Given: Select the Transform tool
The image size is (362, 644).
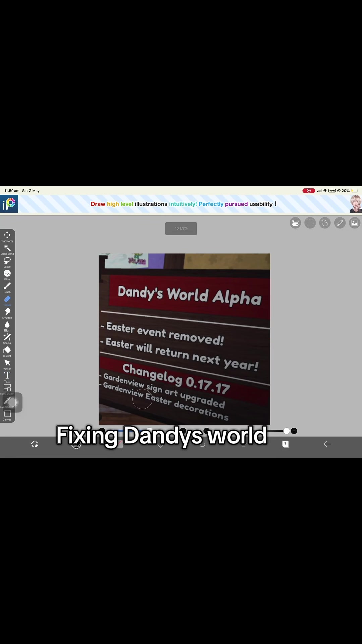Looking at the screenshot, I should point(7,236).
